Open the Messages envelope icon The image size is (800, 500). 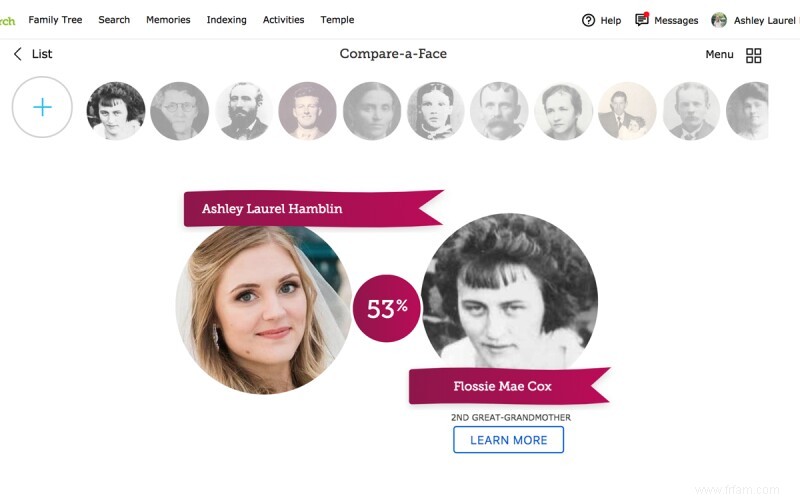tap(642, 20)
